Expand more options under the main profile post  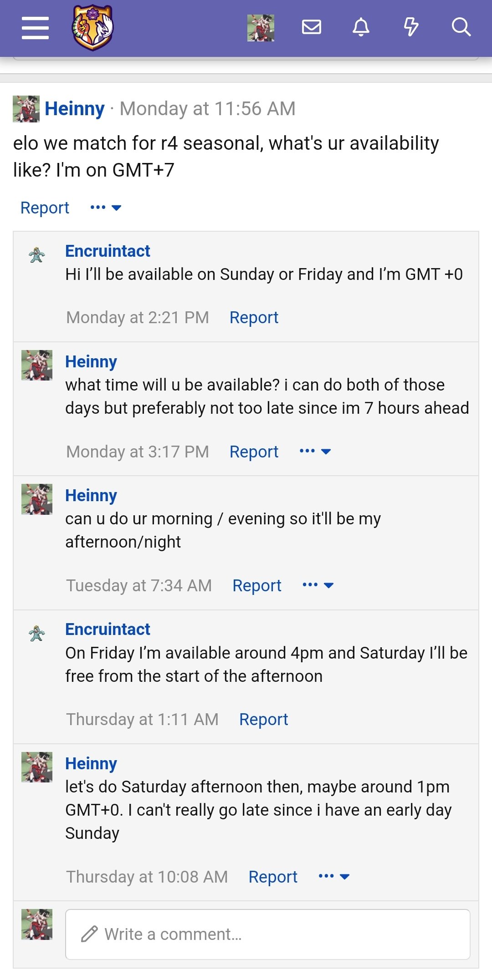point(106,208)
